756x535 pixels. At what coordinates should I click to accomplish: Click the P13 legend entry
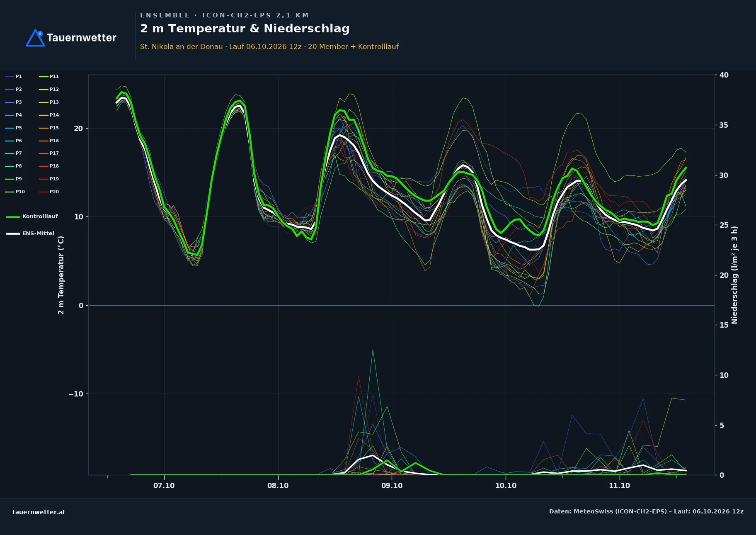point(49,102)
